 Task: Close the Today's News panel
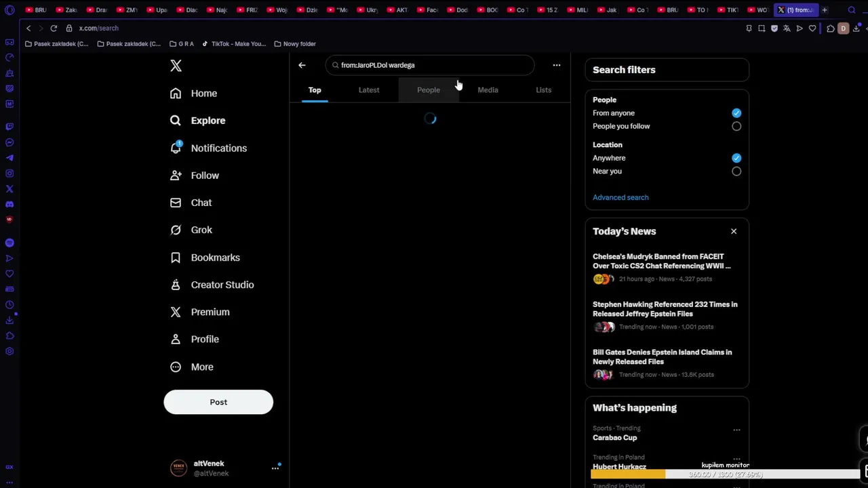[734, 232]
